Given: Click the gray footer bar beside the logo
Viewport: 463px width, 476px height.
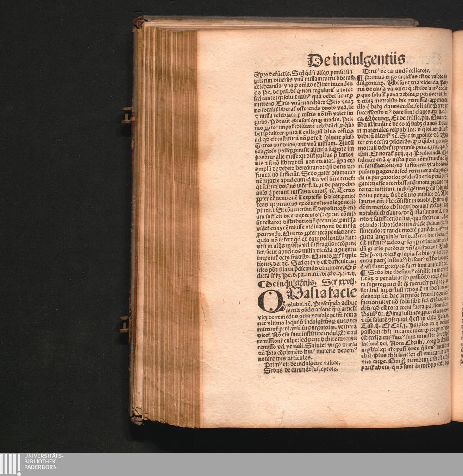Looking at the screenshot, I should [259, 464].
